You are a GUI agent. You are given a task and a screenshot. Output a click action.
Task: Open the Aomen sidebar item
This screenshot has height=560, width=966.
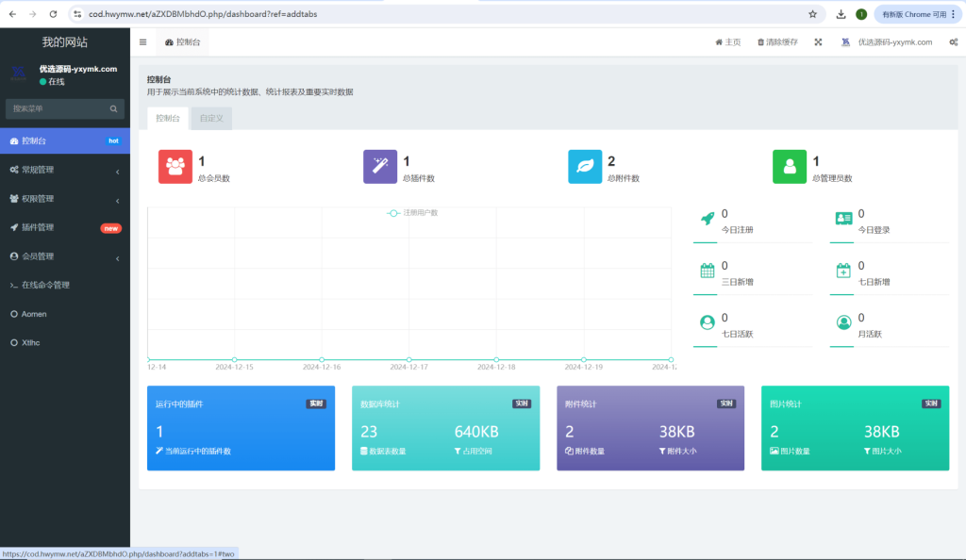coord(65,314)
